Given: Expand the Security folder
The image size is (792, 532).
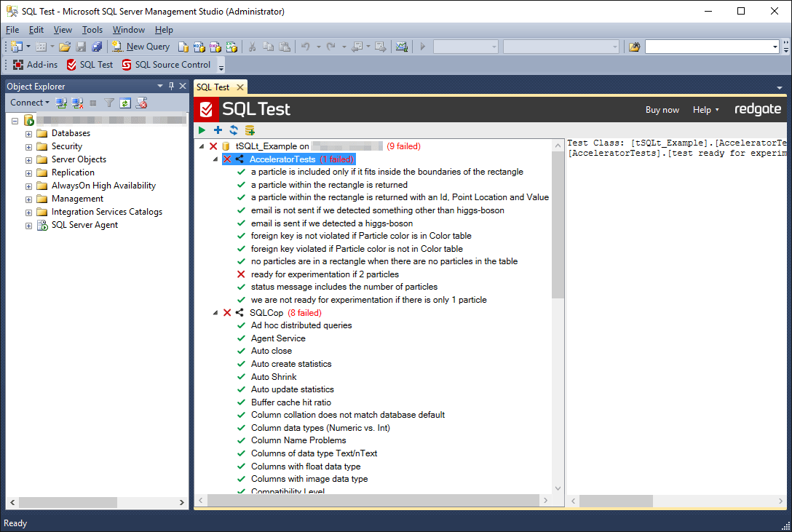Looking at the screenshot, I should click(x=29, y=147).
